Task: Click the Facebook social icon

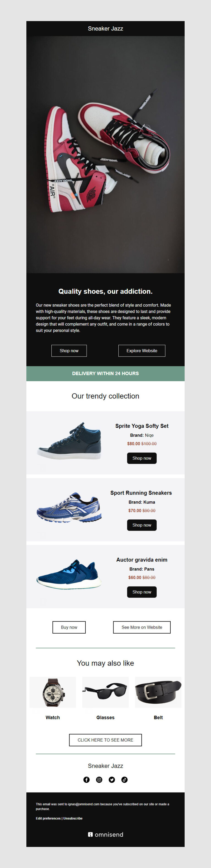Action: tap(87, 779)
